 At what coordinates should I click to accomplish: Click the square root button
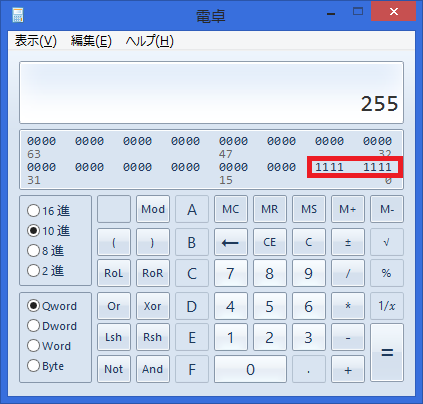click(x=387, y=242)
